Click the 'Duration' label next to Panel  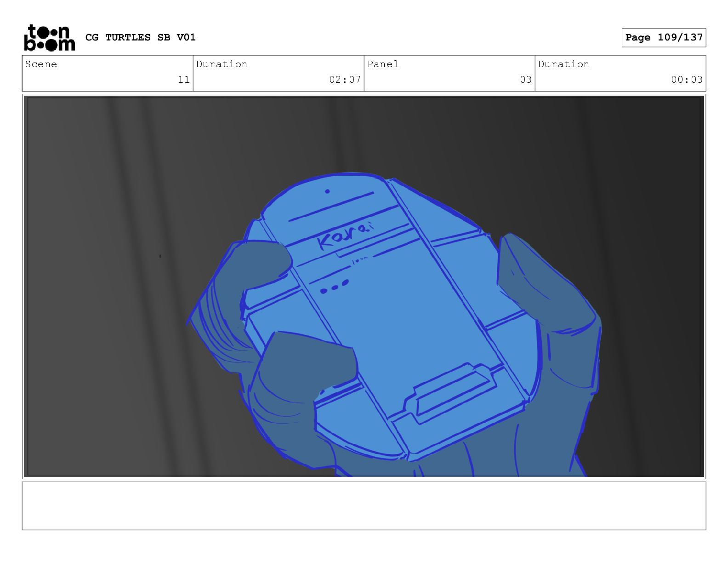(x=563, y=64)
